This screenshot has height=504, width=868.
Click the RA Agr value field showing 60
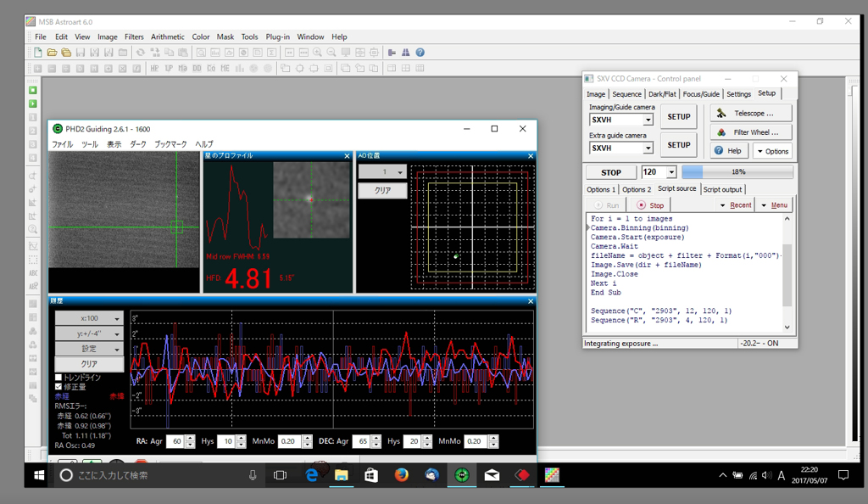(x=176, y=441)
